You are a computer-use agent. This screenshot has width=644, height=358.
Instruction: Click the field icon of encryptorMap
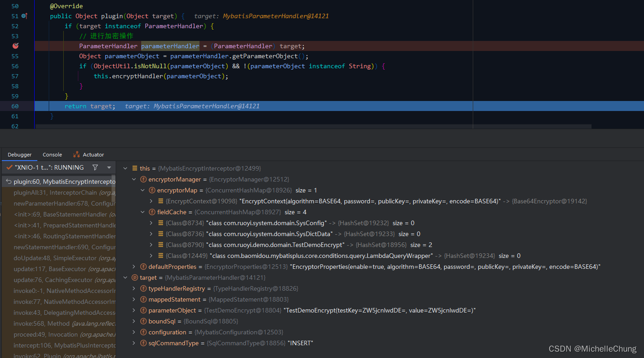click(x=152, y=190)
